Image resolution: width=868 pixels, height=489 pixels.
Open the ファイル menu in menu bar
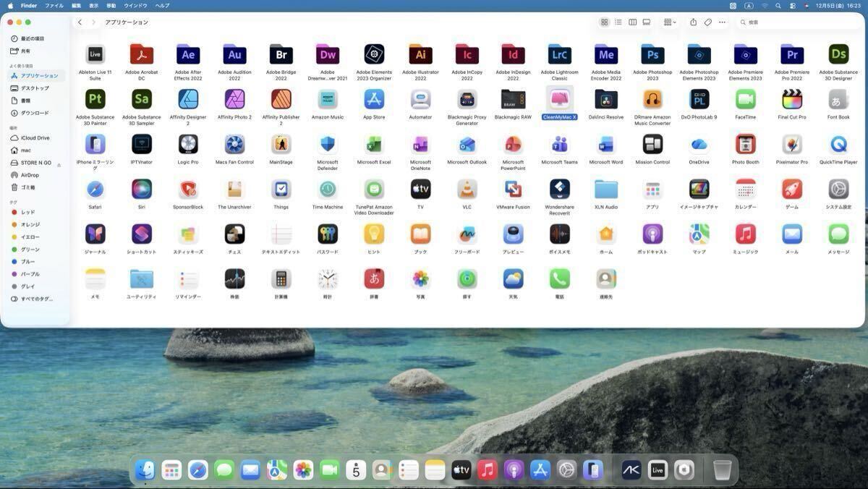click(54, 5)
